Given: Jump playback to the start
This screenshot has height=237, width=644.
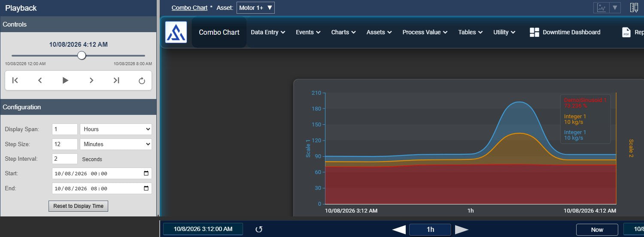Looking at the screenshot, I should (15, 80).
